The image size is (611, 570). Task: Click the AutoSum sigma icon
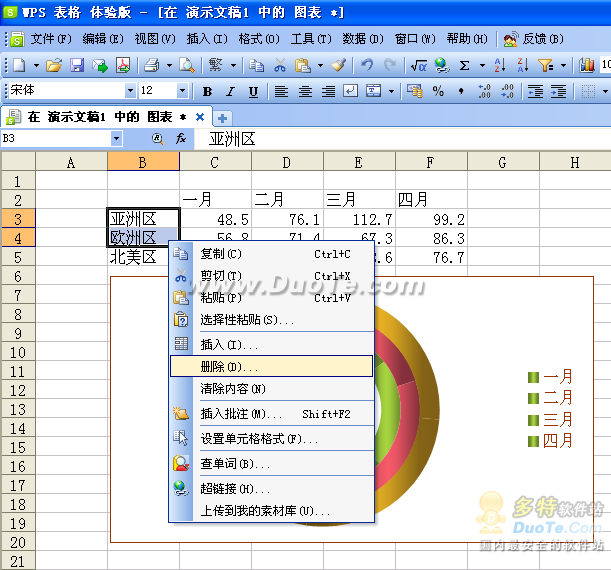point(464,65)
